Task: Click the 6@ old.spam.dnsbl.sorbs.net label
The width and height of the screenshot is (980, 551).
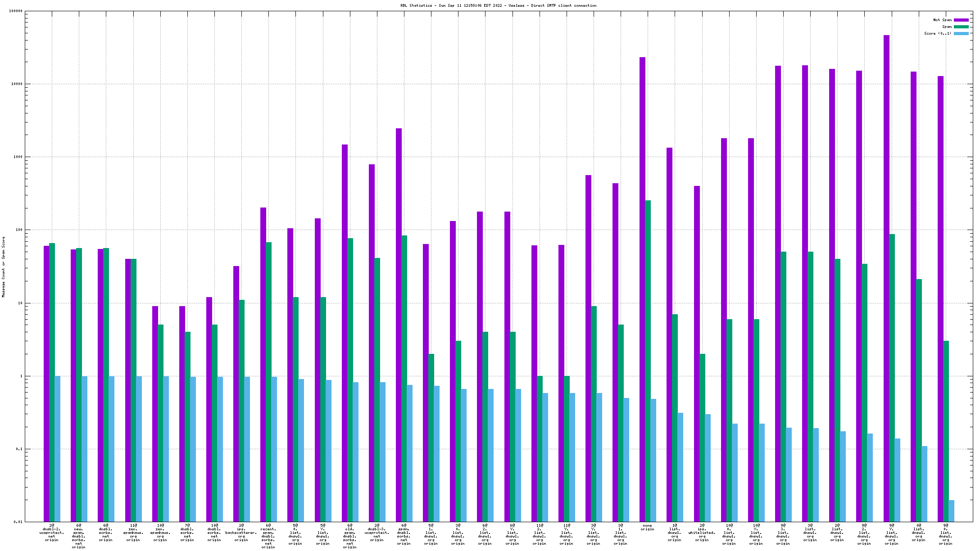Action: [350, 536]
